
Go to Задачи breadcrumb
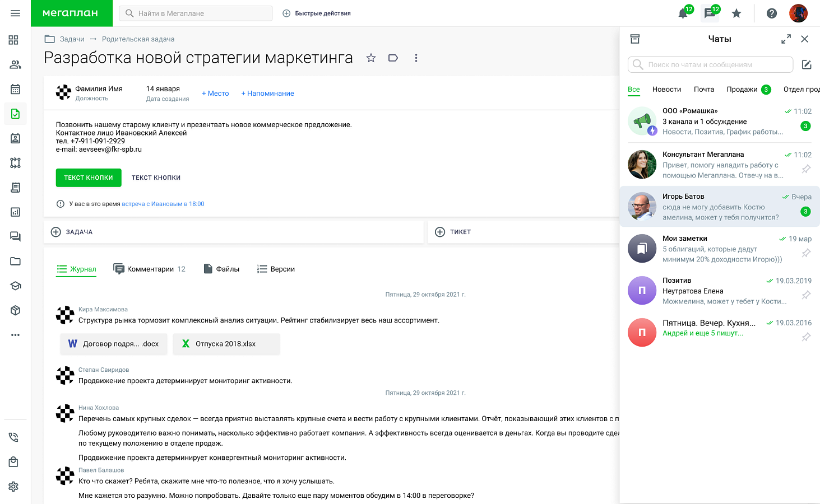pos(72,39)
